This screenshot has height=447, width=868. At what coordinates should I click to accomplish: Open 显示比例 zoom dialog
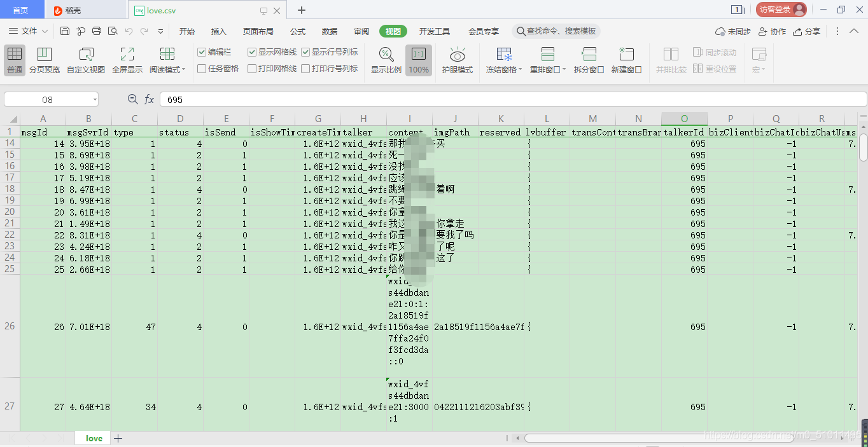[x=386, y=60]
